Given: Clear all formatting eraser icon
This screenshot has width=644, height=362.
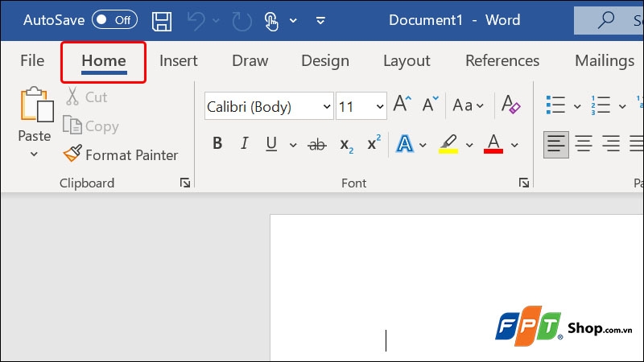Looking at the screenshot, I should click(511, 105).
